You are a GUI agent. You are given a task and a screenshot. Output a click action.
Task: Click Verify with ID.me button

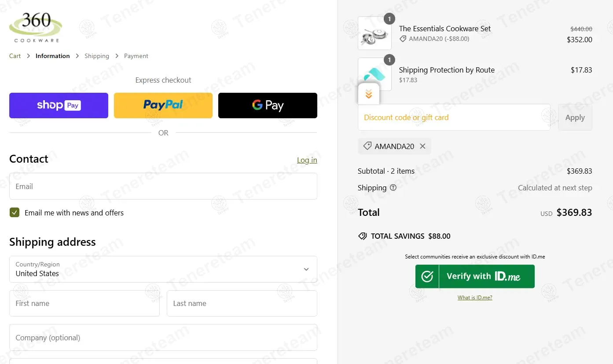point(475,277)
